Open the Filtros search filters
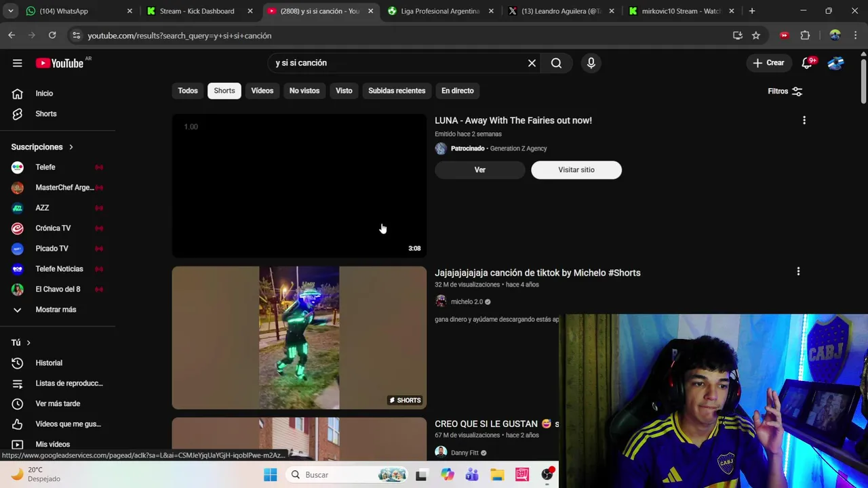This screenshot has width=868, height=488. pos(785,91)
